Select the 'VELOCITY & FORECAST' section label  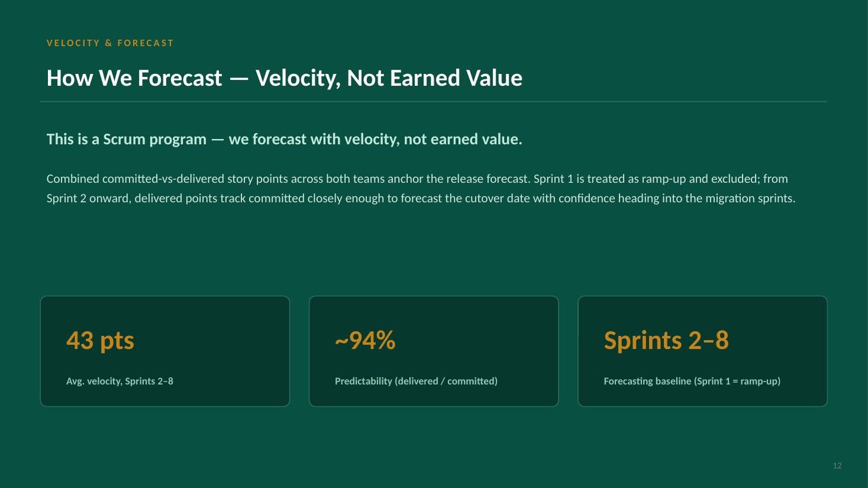point(110,43)
